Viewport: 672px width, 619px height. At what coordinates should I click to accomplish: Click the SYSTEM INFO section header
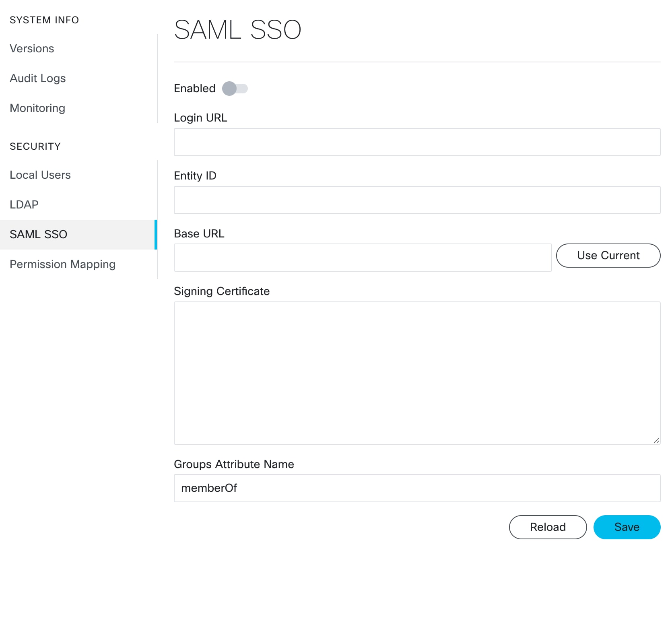[44, 20]
